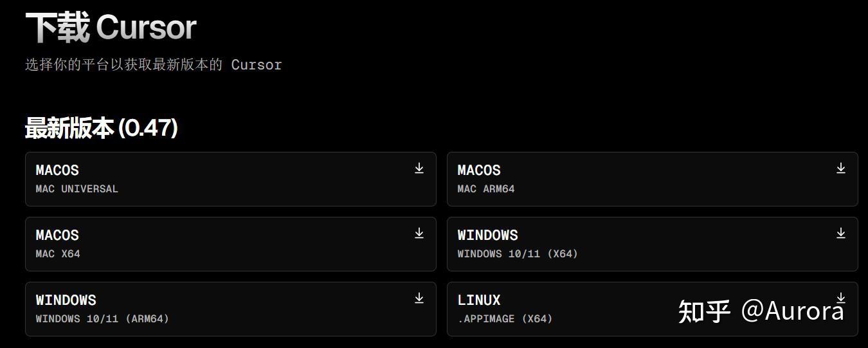
Task: Select the WINDOWS title above the ARM64 subtitle
Action: (x=66, y=300)
